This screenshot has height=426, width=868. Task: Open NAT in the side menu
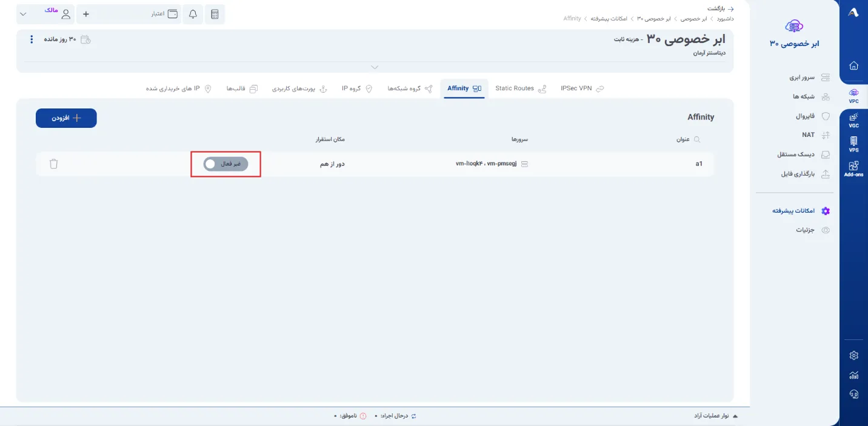(x=815, y=135)
